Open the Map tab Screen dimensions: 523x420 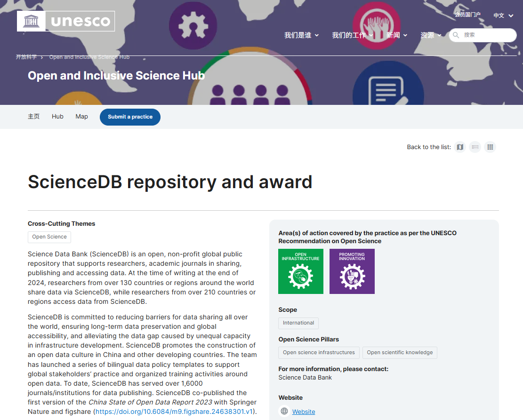pyautogui.click(x=82, y=116)
